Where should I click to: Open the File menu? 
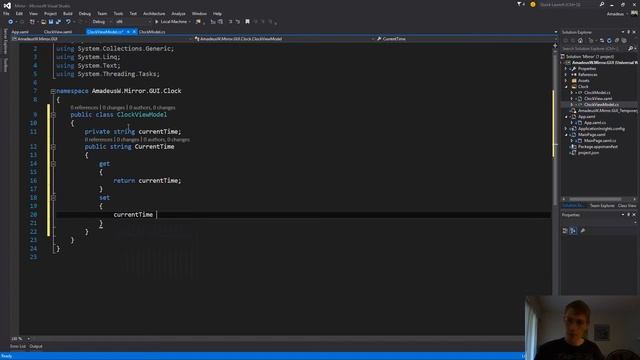tap(6, 13)
